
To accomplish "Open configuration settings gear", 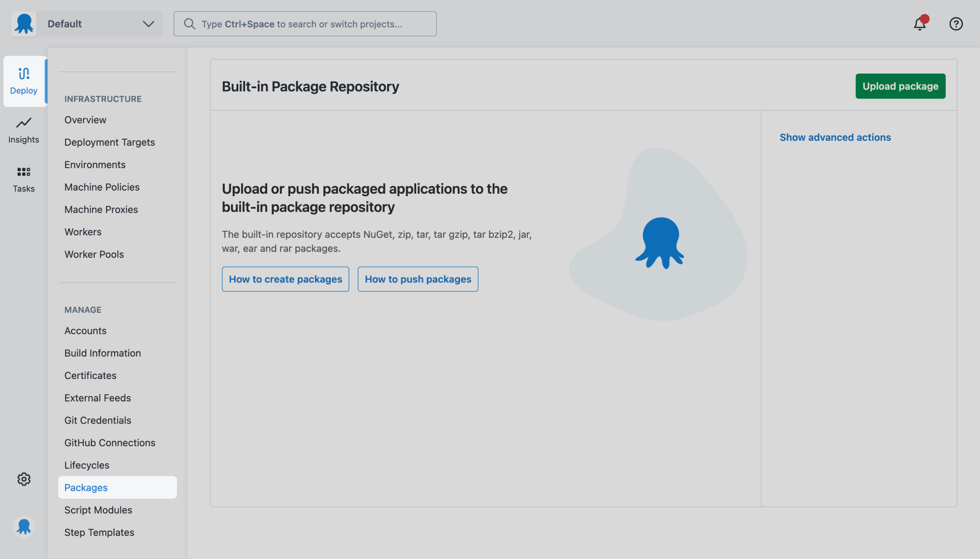I will tap(24, 479).
